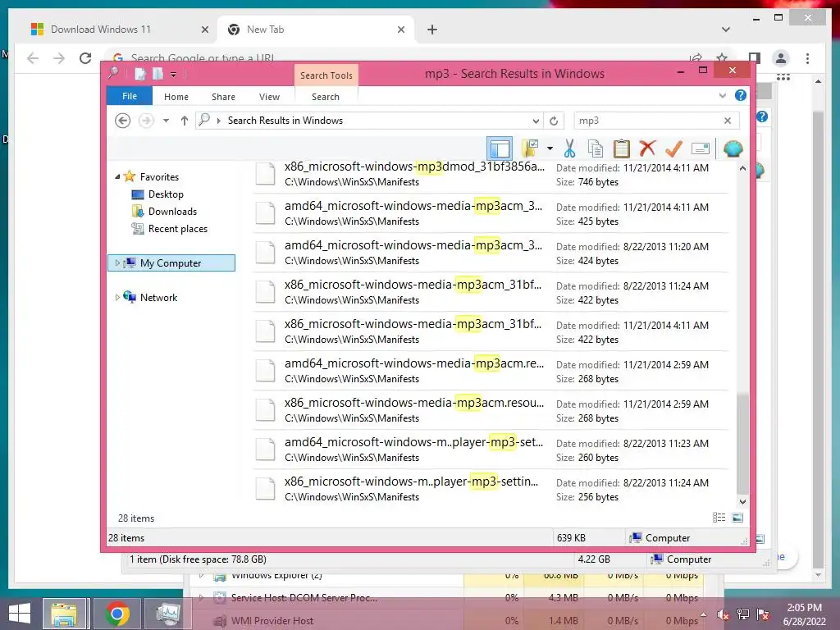Screen dimensions: 840x630
Task: Click the muted volume tray icon
Action: click(x=723, y=615)
